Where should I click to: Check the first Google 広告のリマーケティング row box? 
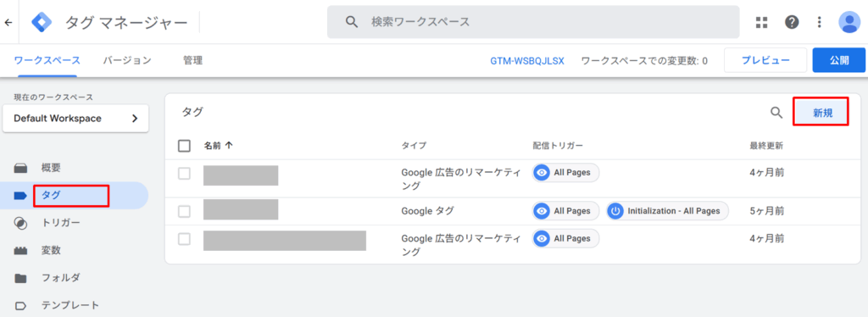184,173
